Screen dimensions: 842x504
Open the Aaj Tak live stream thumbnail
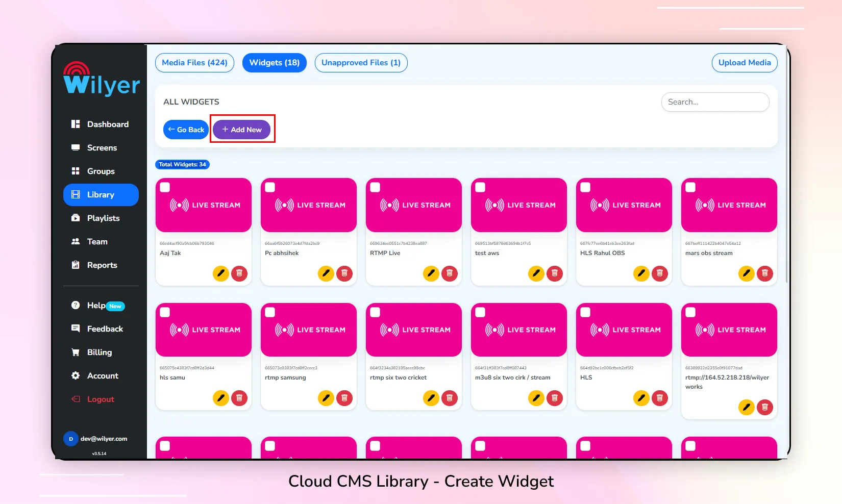pyautogui.click(x=204, y=205)
